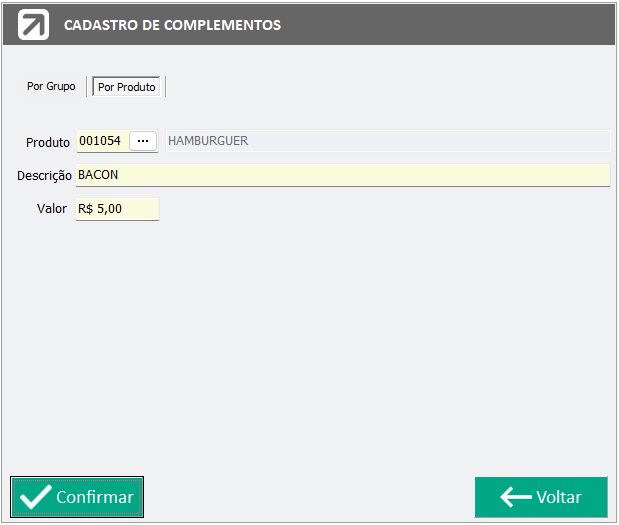The height and width of the screenshot is (525, 619).
Task: Click the Produto label
Action: (x=48, y=142)
